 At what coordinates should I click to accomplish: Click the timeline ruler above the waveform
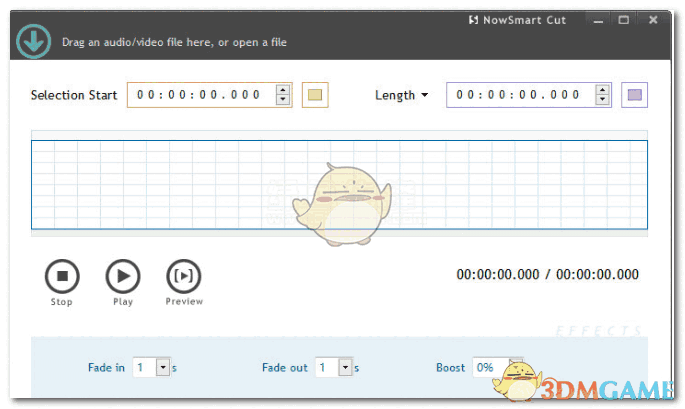[339, 135]
